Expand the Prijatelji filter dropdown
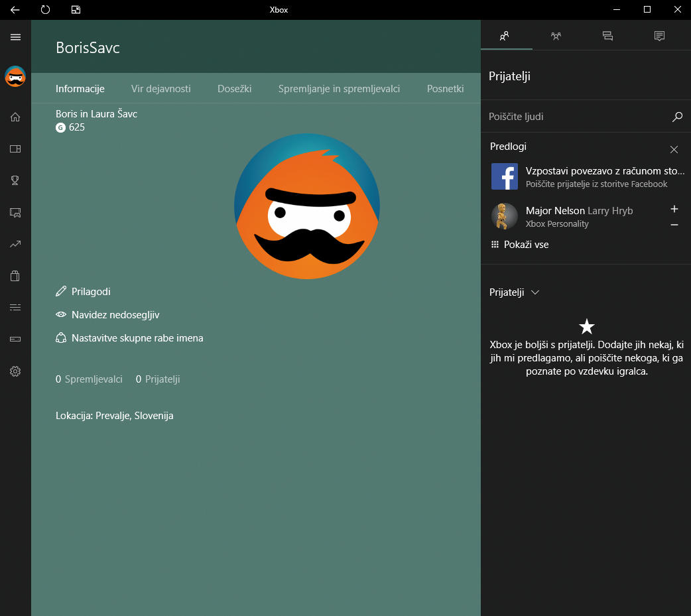This screenshot has width=691, height=616. click(x=515, y=292)
